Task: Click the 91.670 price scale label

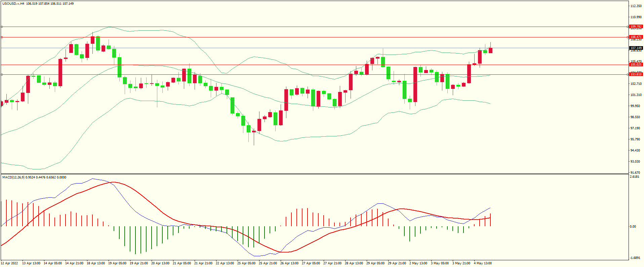Action: (x=636, y=173)
